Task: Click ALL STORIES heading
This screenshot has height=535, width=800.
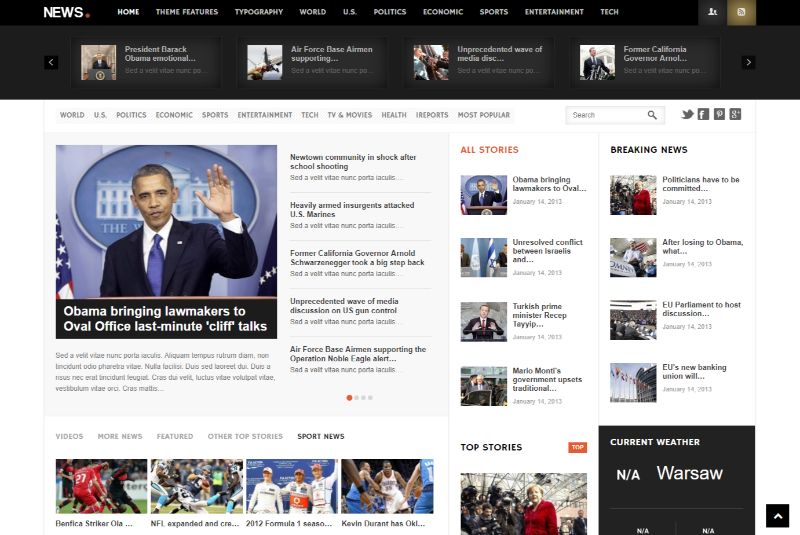Action: (489, 150)
